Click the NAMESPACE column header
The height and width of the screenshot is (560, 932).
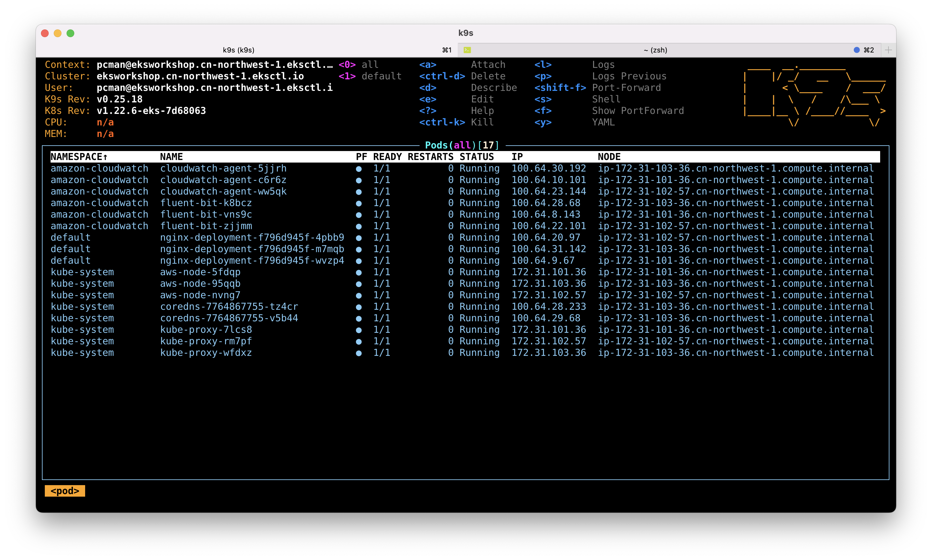pos(79,156)
